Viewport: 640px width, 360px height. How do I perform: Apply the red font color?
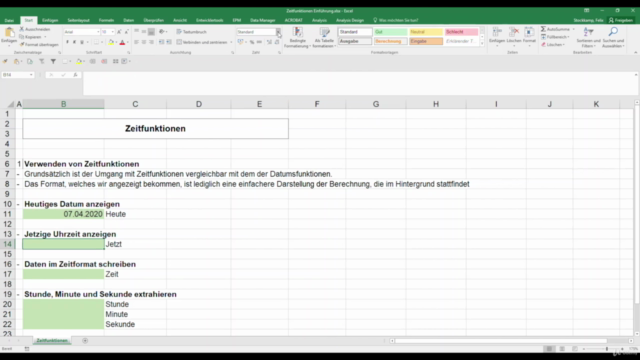click(122, 42)
